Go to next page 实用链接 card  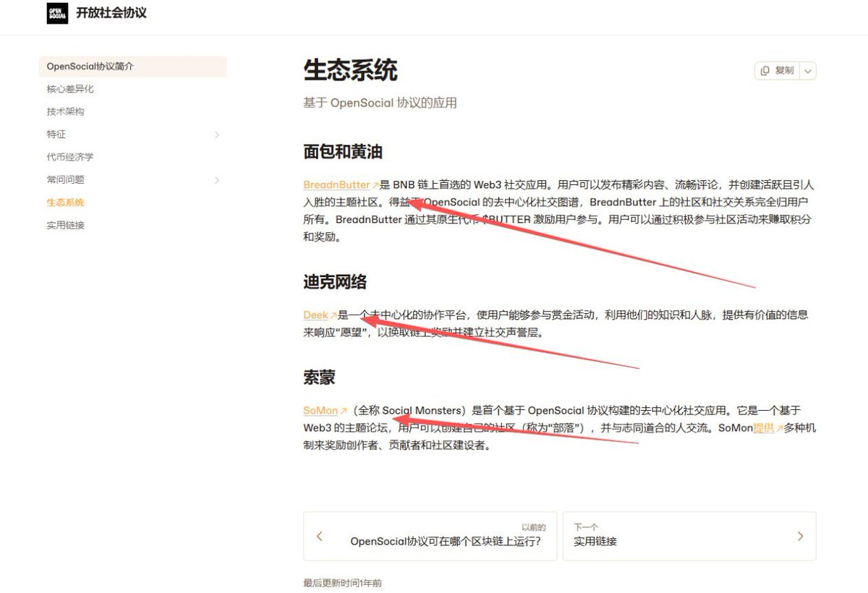[x=689, y=536]
